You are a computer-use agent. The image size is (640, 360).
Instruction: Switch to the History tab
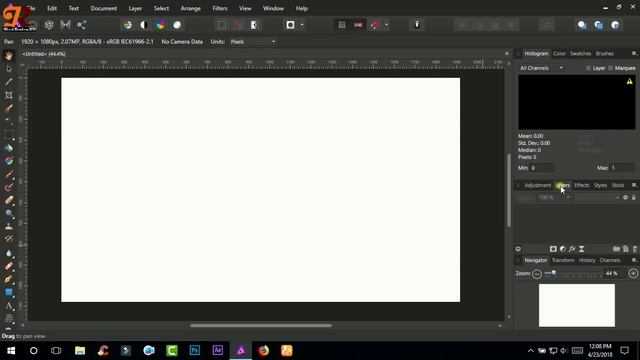pos(587,260)
